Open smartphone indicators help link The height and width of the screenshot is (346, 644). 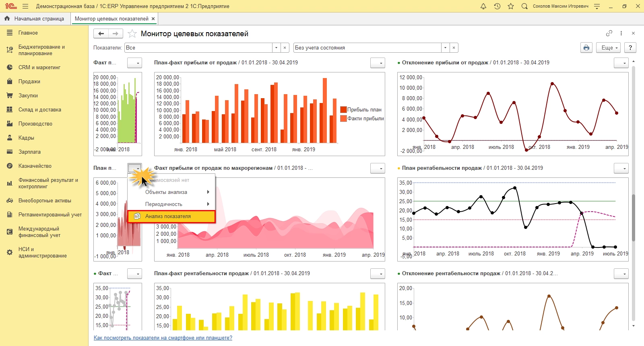(163, 338)
